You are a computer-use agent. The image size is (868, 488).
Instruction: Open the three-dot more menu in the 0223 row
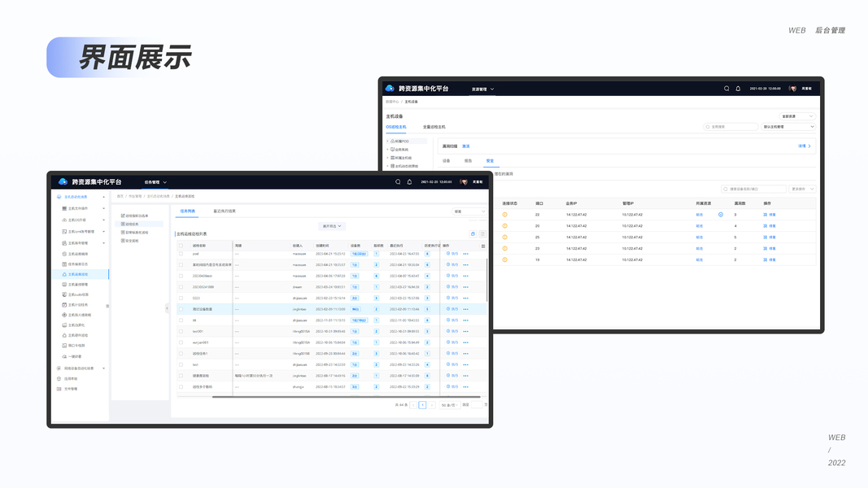(465, 298)
